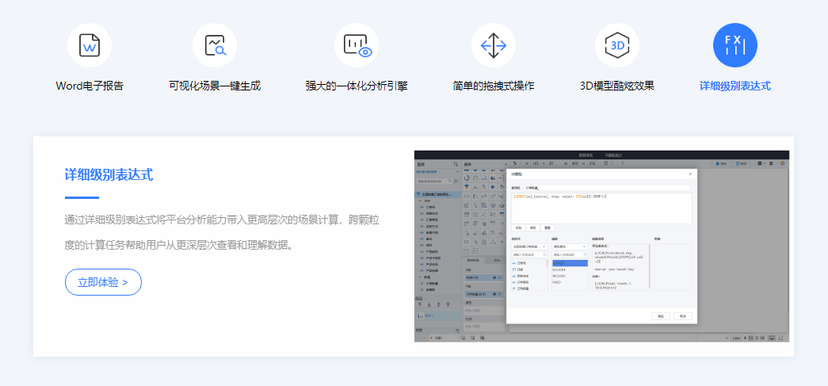This screenshot has width=828, height=386.
Task: Collapse the first tree group under the dataset
Action: coord(420,201)
